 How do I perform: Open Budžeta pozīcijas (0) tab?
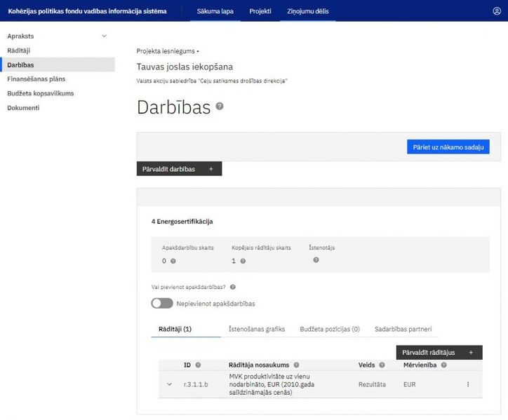[329, 329]
